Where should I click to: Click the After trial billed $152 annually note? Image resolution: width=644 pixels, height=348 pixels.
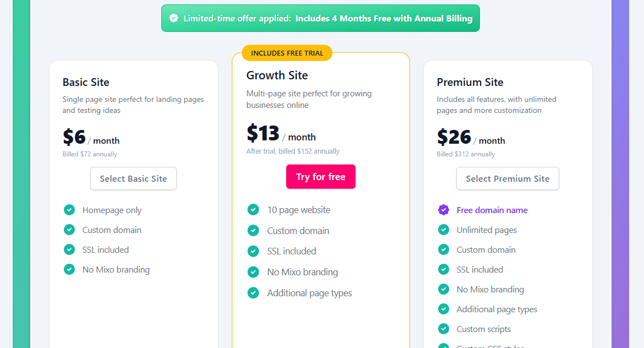pyautogui.click(x=293, y=151)
